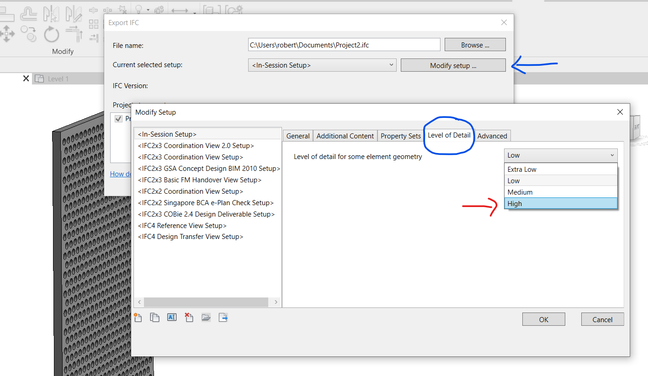Click the delete setup icon with red X
The image size is (648, 376).
click(x=189, y=317)
